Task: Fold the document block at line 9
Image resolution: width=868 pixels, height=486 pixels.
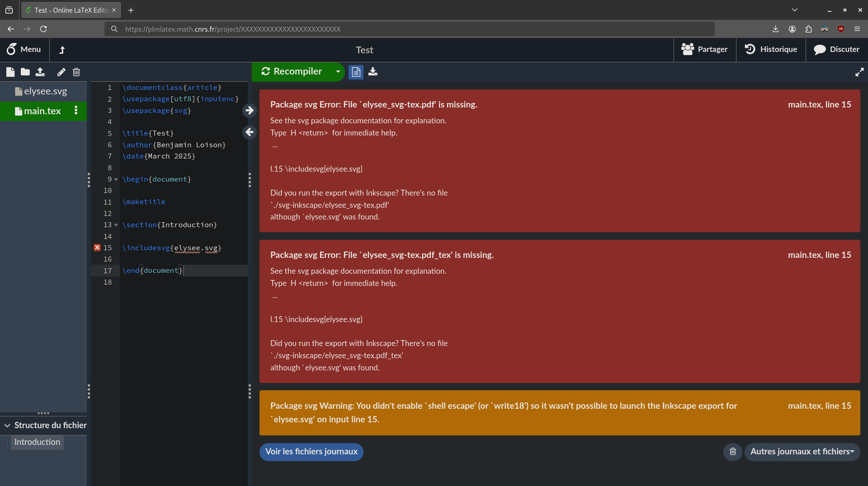Action: pyautogui.click(x=116, y=179)
